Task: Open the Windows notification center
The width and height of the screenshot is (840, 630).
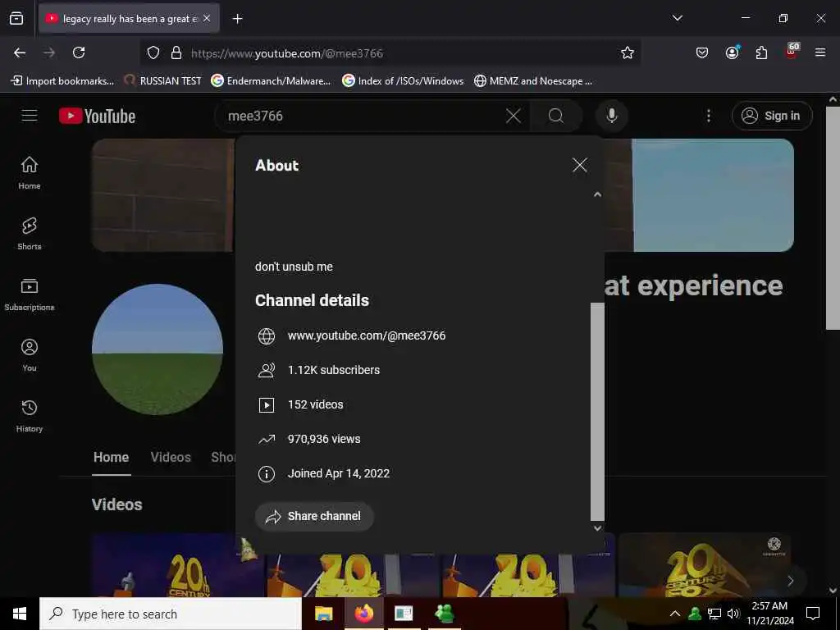Action: click(813, 614)
